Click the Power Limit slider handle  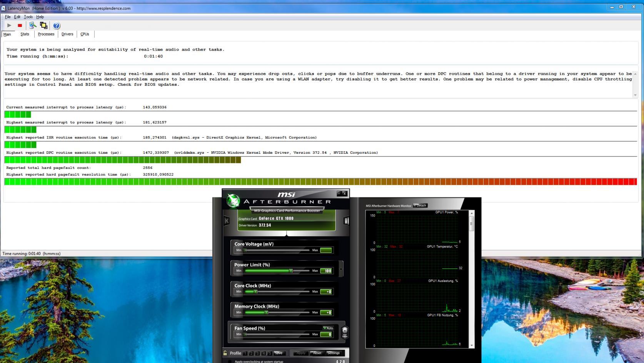(291, 271)
